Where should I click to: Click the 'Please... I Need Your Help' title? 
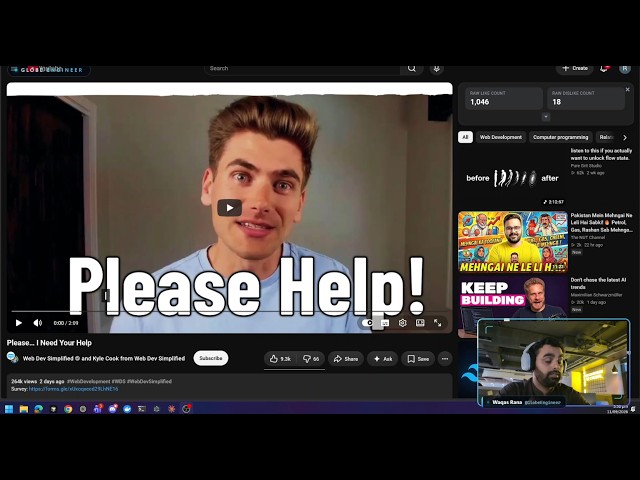point(49,343)
